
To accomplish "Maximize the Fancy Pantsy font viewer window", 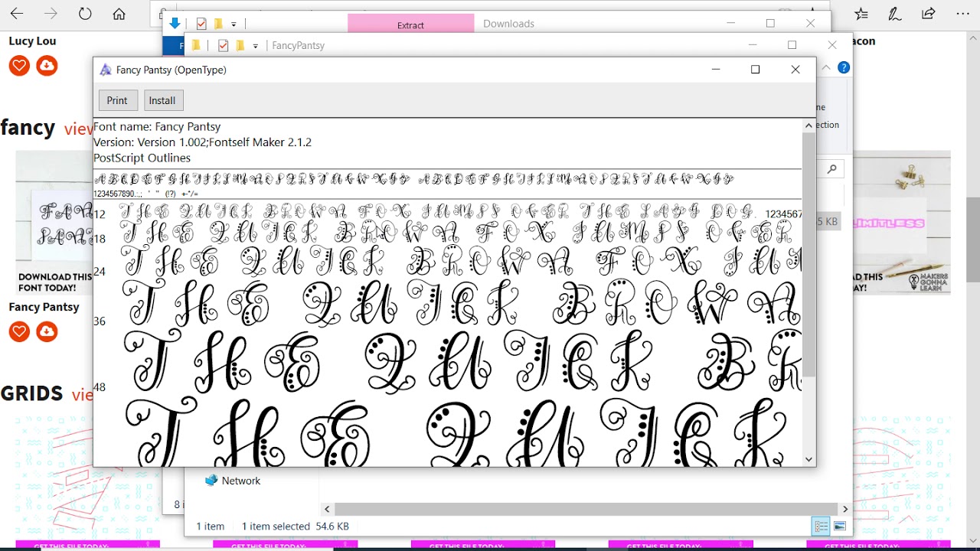I will [x=756, y=70].
